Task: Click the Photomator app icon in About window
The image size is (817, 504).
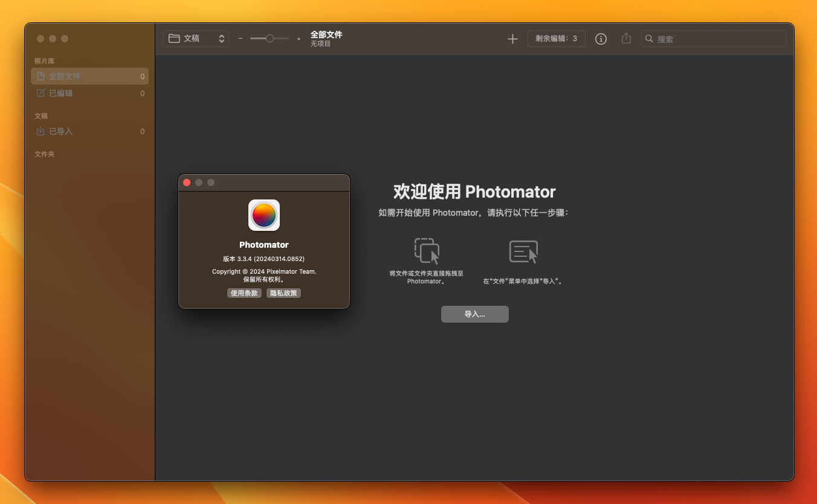Action: [x=264, y=215]
